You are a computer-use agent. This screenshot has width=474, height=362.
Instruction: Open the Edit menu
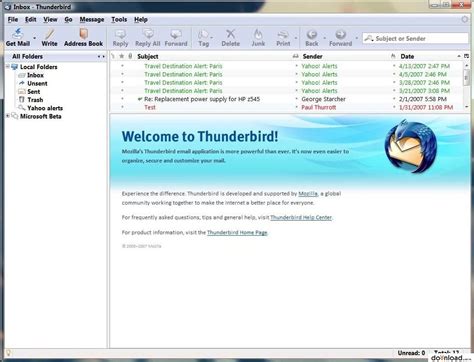tap(31, 20)
